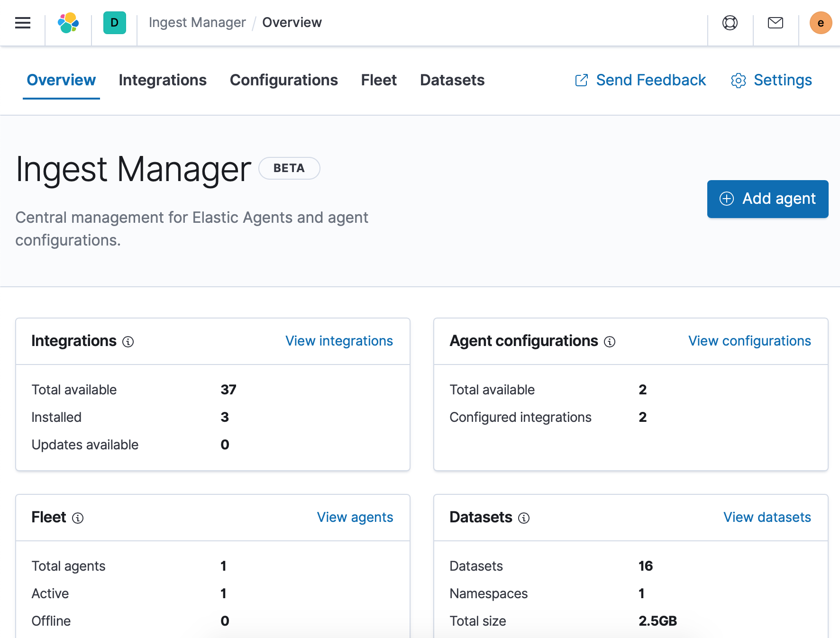Open the Fleet tab
The image size is (840, 638).
[379, 80]
